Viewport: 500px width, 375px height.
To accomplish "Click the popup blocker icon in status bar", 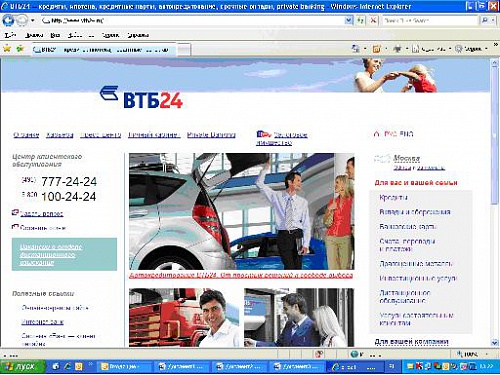I will click(x=319, y=354).
